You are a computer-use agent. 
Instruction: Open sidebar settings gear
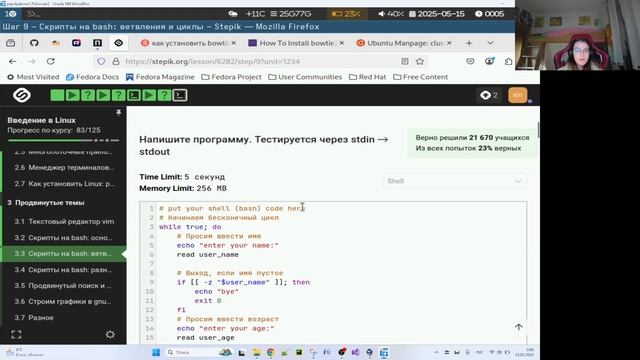click(x=110, y=335)
